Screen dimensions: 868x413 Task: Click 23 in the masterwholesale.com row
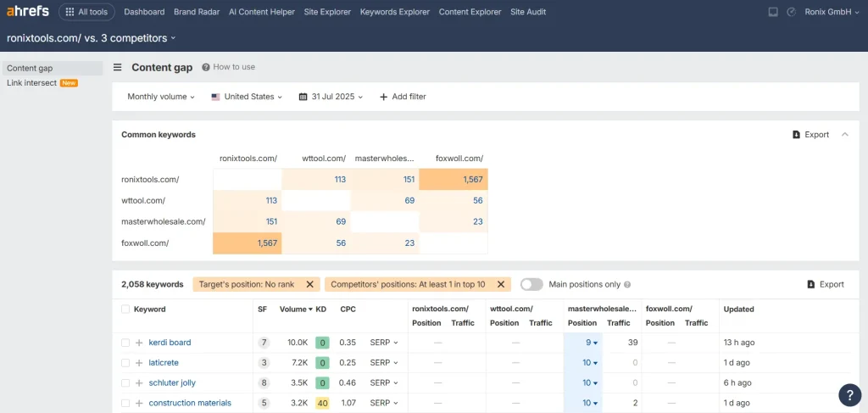[478, 221]
